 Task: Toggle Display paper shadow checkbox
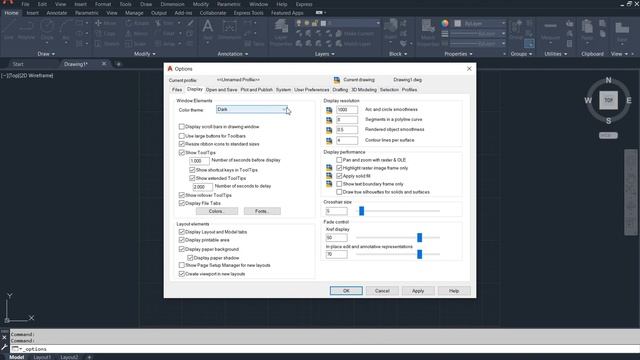[190, 258]
